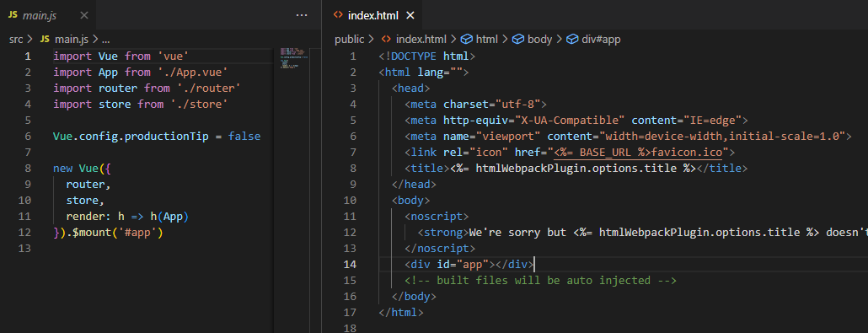Screen dimensions: 868x333
Task: Click the closing </body> tag
Action: (414, 297)
